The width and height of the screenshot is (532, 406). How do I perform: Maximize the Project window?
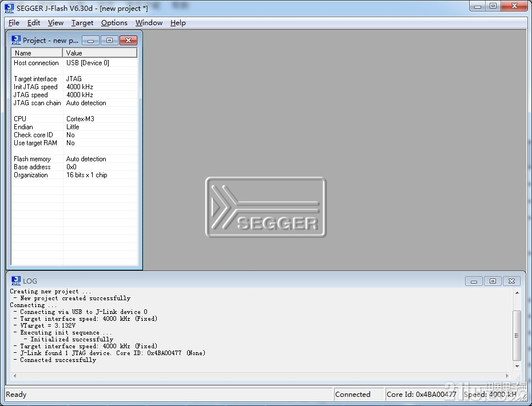(109, 41)
